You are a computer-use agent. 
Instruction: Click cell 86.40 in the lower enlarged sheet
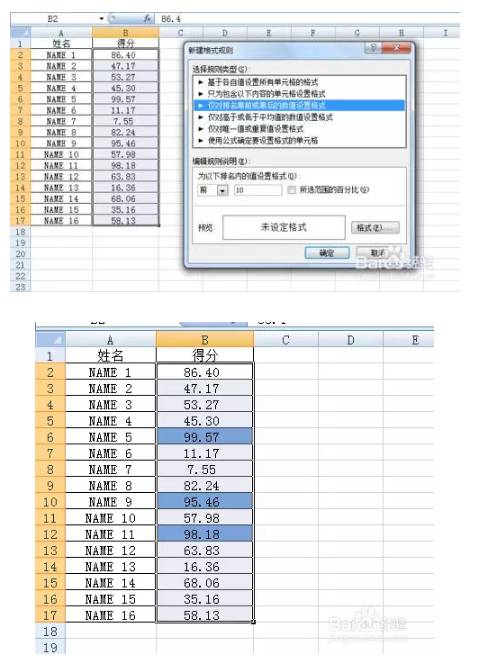(205, 372)
